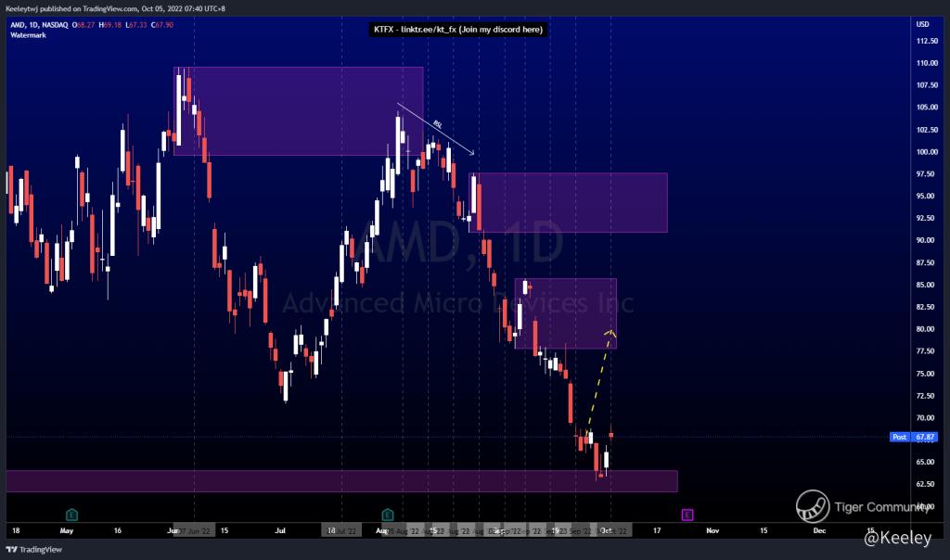Click the 87.50 price axis label
The height and width of the screenshot is (560, 950).
pos(925,262)
